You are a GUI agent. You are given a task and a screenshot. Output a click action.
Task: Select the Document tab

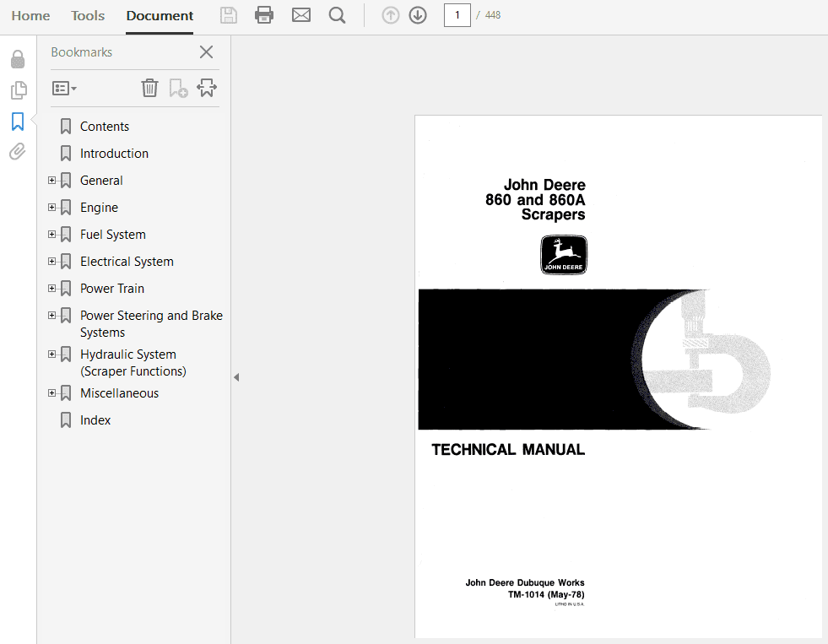click(160, 16)
